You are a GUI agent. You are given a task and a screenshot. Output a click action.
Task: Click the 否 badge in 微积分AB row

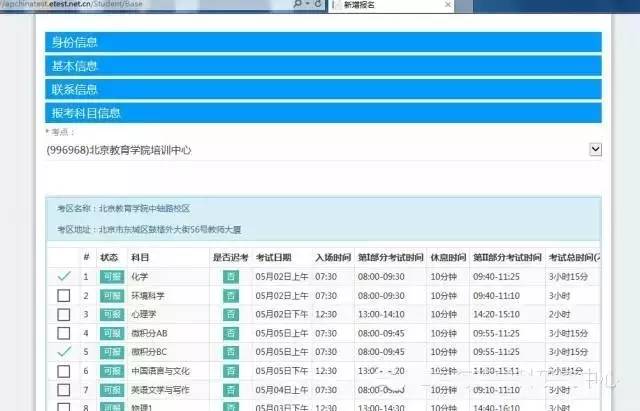tap(231, 334)
